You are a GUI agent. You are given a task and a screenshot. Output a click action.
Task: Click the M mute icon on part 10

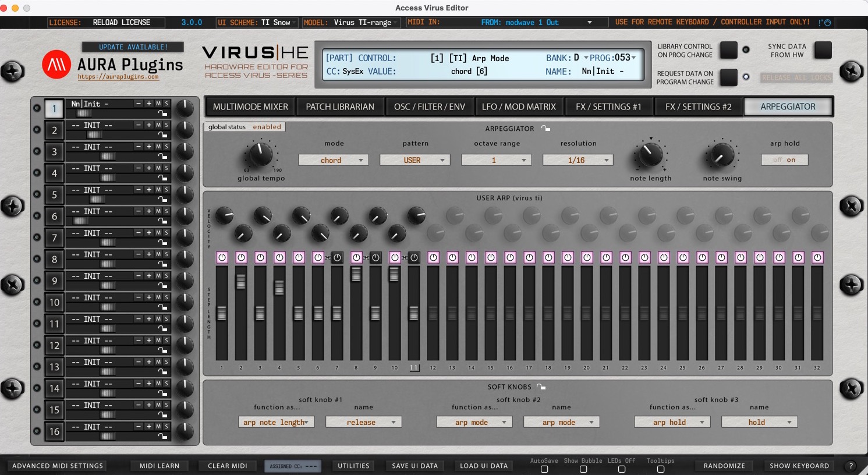[x=158, y=297]
